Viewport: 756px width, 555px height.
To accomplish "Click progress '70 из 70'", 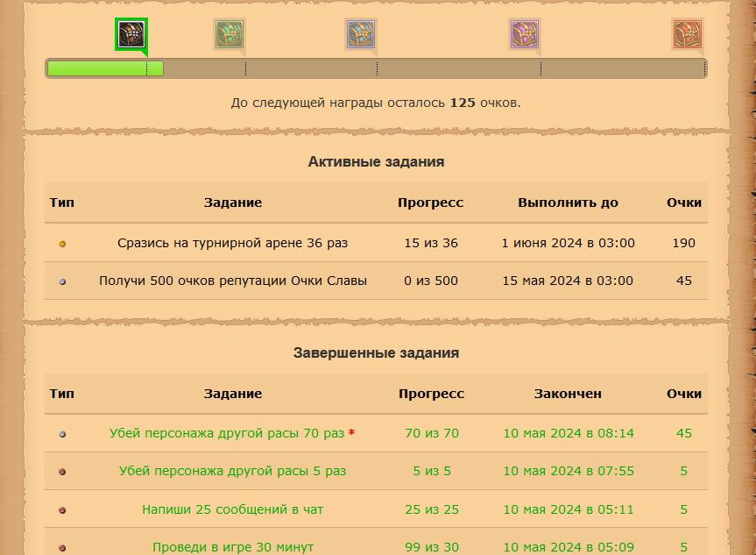I will 432,433.
